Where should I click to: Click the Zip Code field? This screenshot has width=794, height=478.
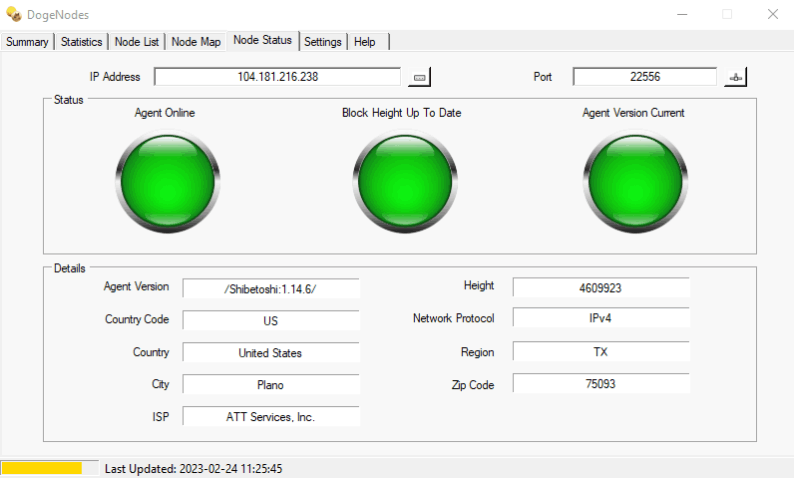click(x=601, y=384)
